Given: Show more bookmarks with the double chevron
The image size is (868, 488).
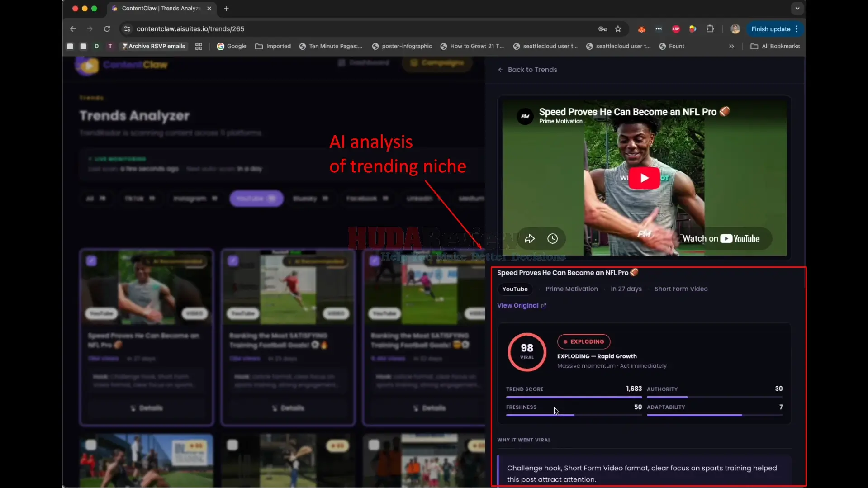Looking at the screenshot, I should point(731,46).
